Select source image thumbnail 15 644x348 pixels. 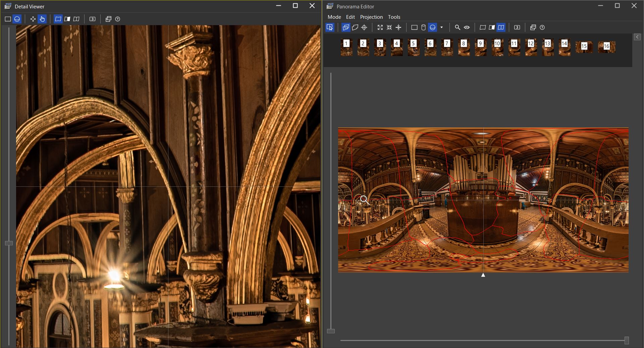[584, 47]
